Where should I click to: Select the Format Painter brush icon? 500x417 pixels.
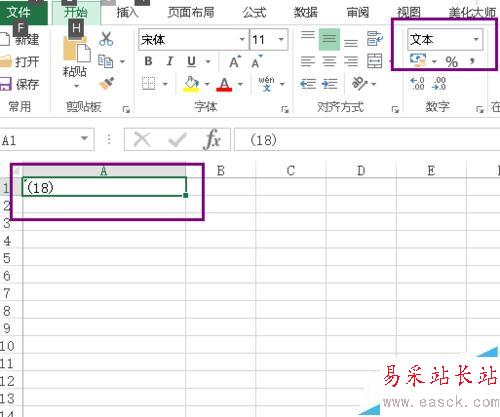coord(107,83)
